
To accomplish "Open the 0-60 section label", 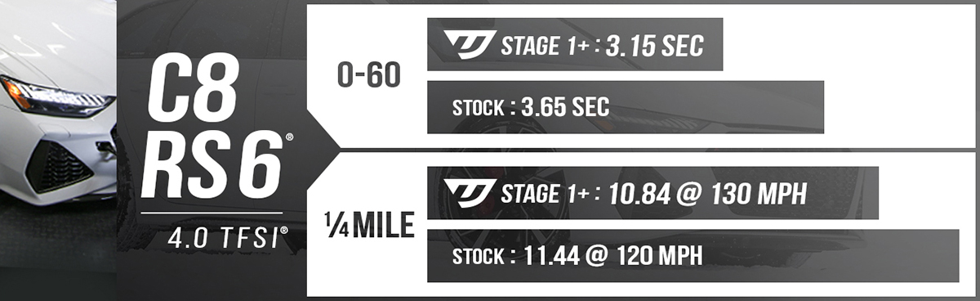I will pos(369,76).
